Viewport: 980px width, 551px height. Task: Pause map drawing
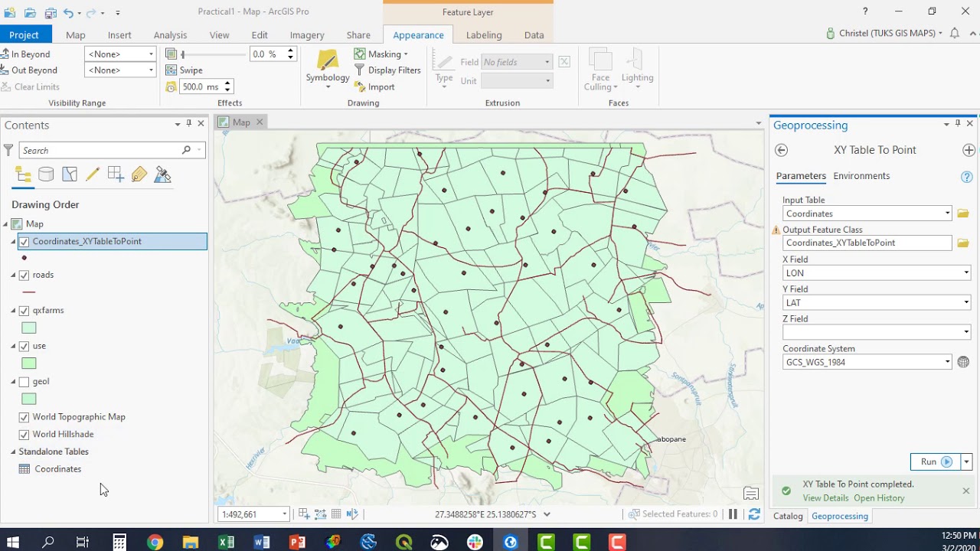click(x=733, y=514)
